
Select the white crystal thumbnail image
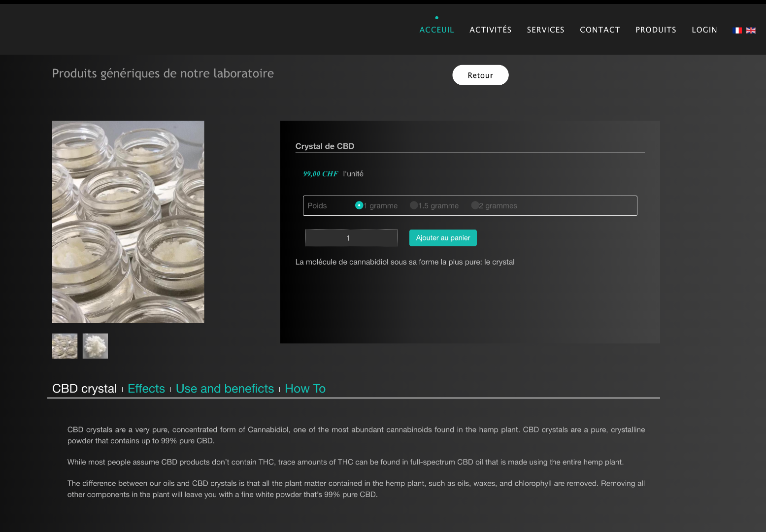[95, 346]
